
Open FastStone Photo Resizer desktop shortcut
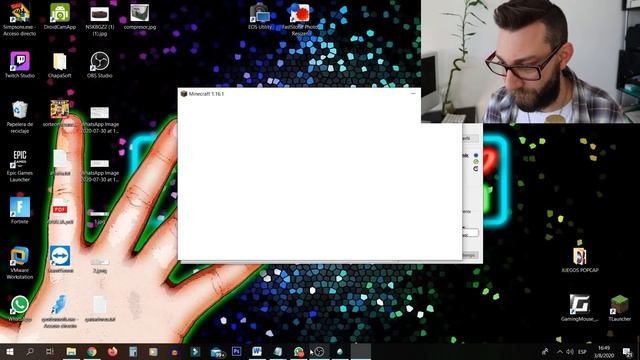click(300, 19)
